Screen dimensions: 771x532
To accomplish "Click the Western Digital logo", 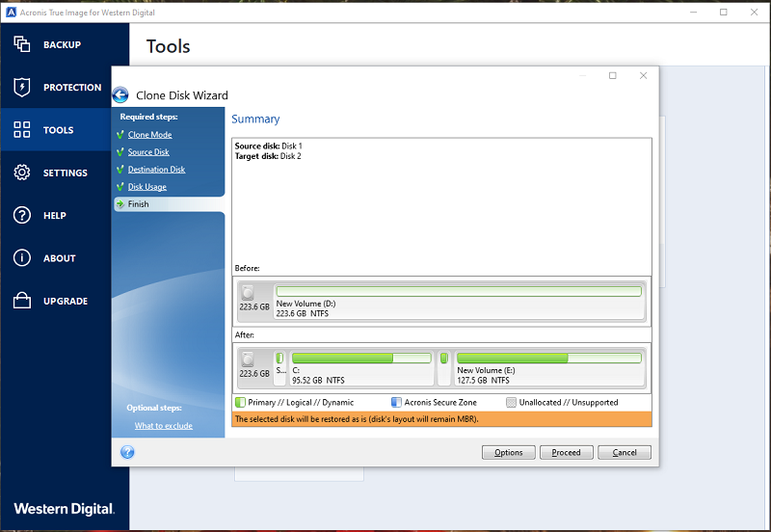I will (x=65, y=509).
